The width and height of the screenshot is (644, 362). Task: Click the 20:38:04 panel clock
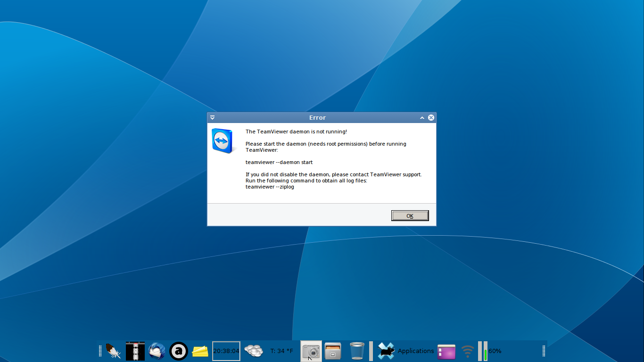click(x=226, y=351)
